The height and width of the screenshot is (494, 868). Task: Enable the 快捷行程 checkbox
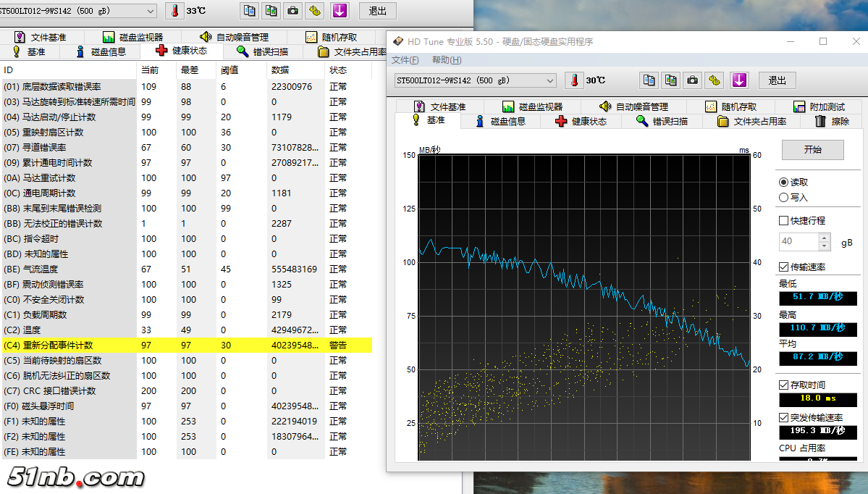[783, 220]
